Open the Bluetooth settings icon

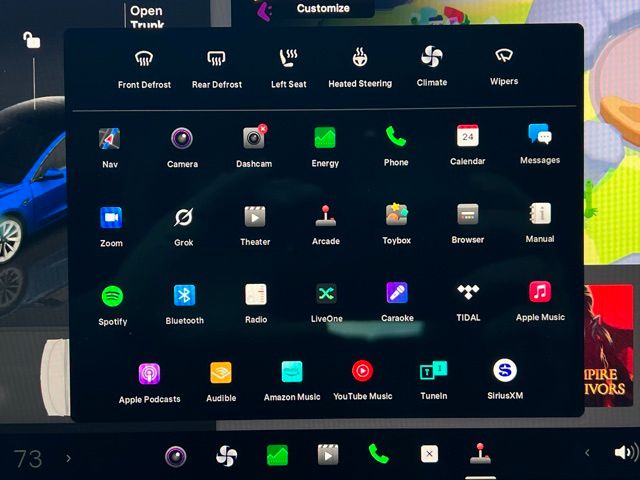tap(184, 295)
